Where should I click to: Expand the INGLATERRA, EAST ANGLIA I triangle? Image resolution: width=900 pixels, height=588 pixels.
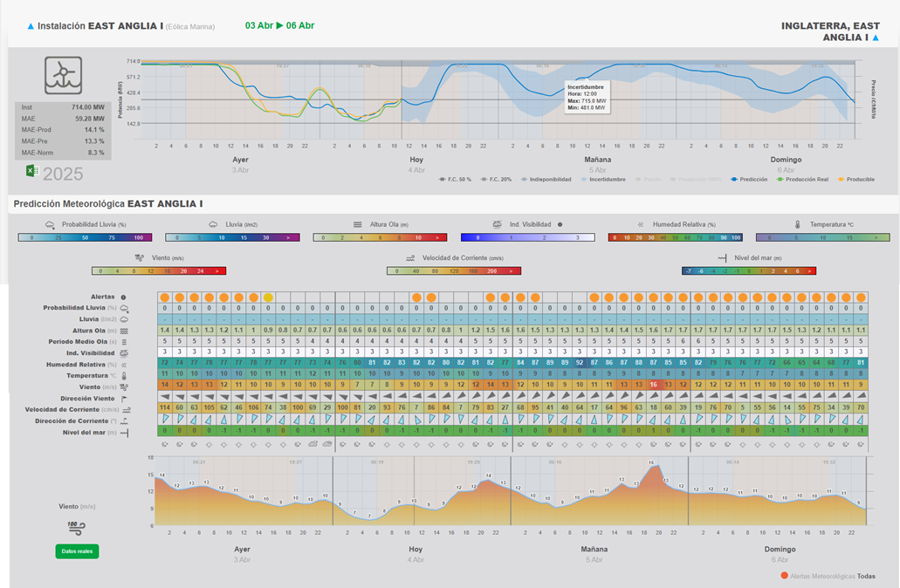[876, 38]
